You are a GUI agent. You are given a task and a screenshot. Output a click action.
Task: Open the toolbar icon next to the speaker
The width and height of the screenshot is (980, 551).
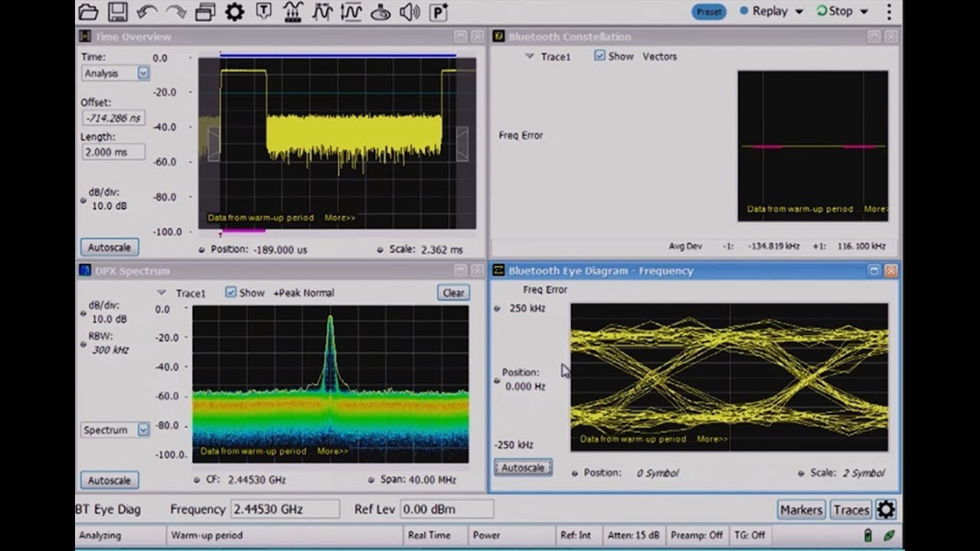[381, 11]
